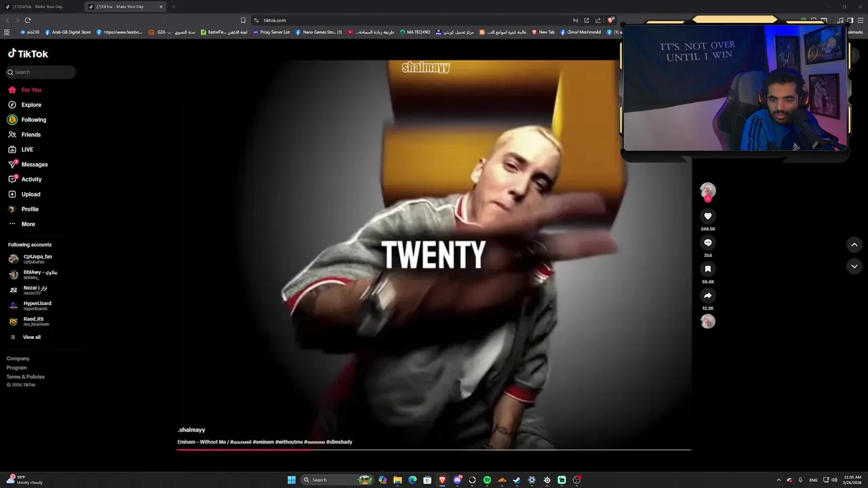
Task: Open Steam from the taskbar
Action: tap(517, 480)
